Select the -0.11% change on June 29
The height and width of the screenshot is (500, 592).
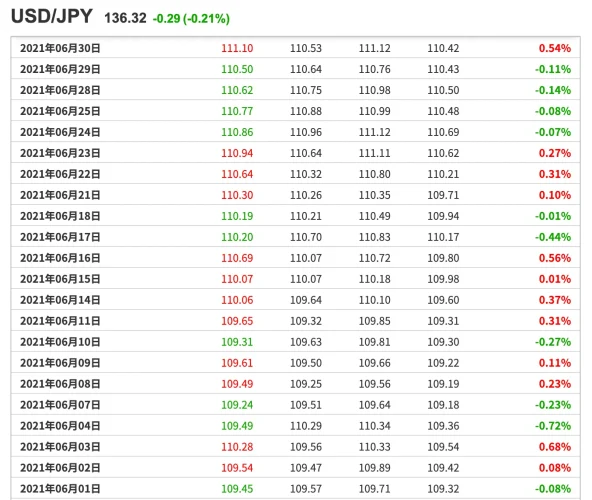pos(553,69)
